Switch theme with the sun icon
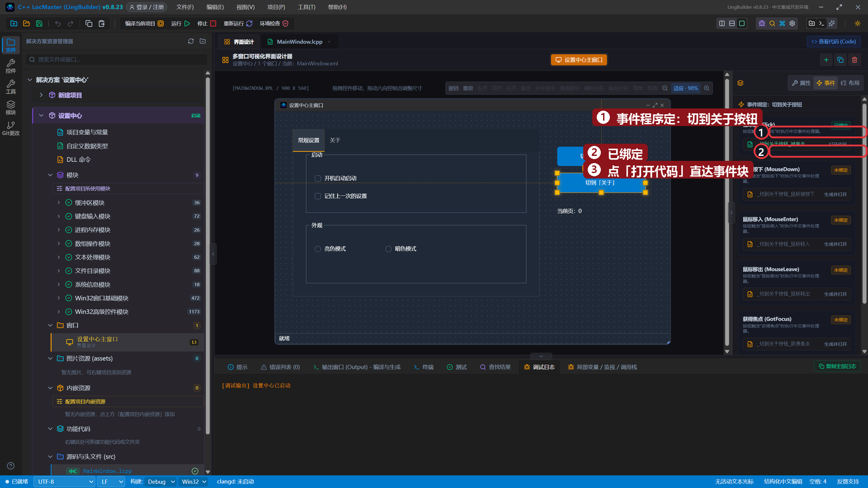The height and width of the screenshot is (488, 868). [857, 23]
